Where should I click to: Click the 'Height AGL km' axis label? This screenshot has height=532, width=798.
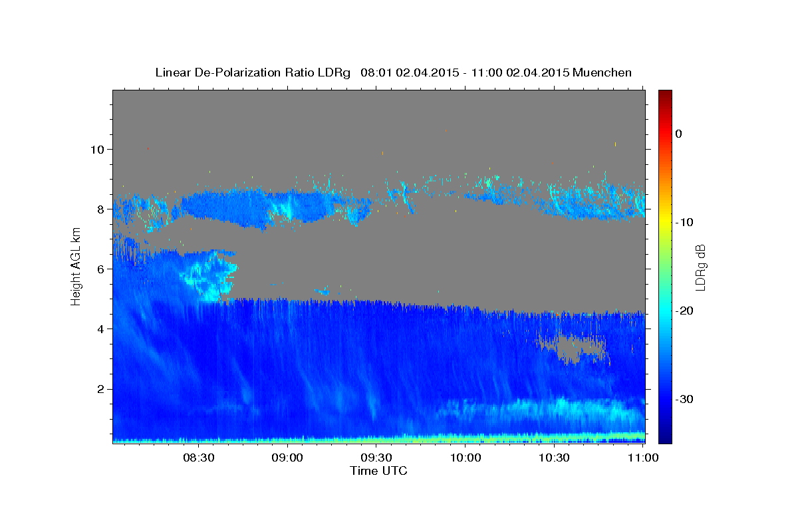[x=76, y=267]
